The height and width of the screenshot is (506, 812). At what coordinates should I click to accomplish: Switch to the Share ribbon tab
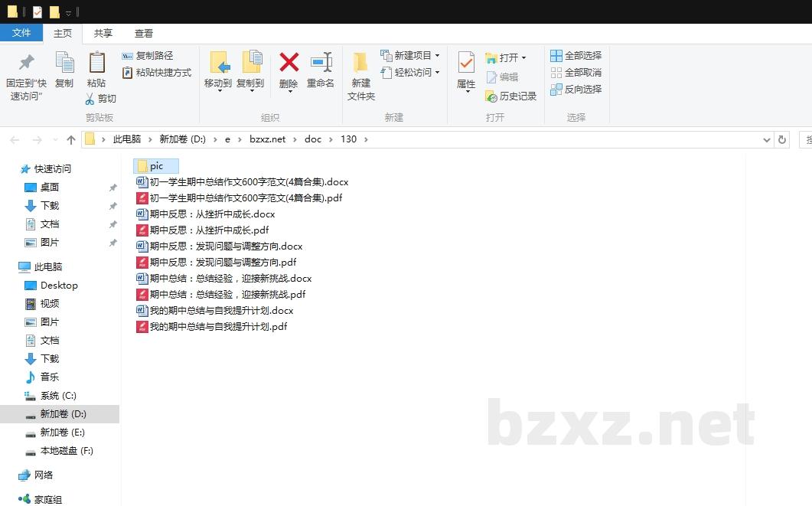pos(103,34)
